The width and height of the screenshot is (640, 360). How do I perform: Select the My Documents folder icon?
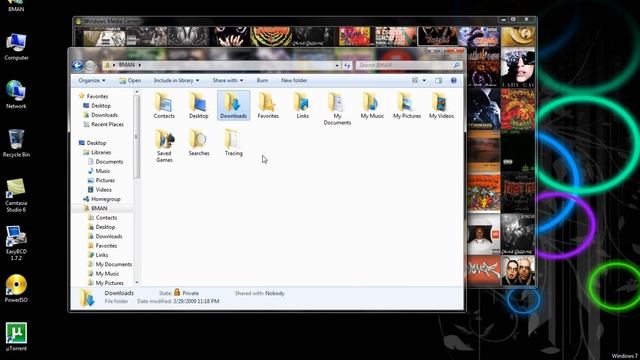[337, 109]
